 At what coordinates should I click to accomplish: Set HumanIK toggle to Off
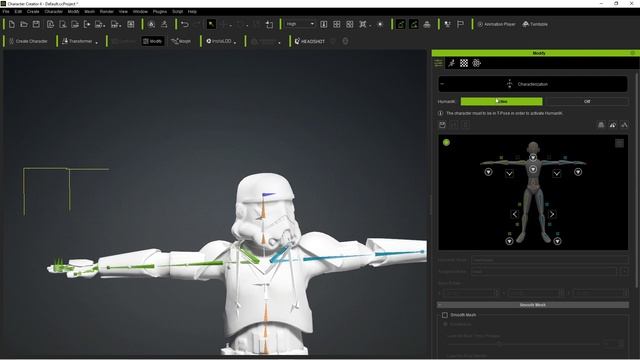(x=587, y=101)
